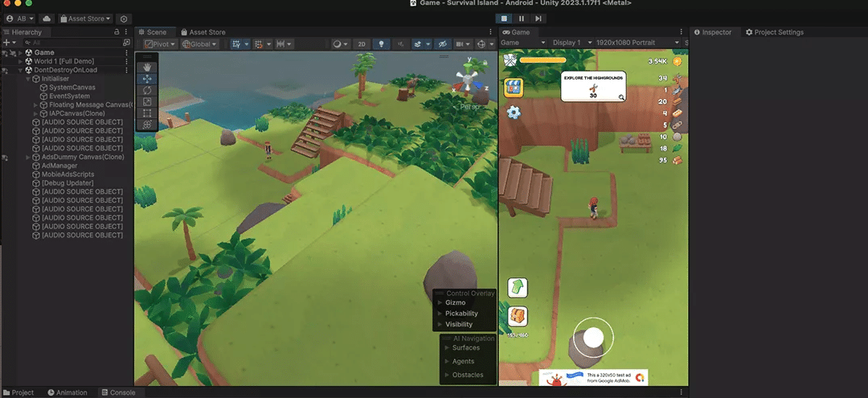Open the Asset Store dropdown in top toolbar
The image size is (868, 398).
coord(85,18)
